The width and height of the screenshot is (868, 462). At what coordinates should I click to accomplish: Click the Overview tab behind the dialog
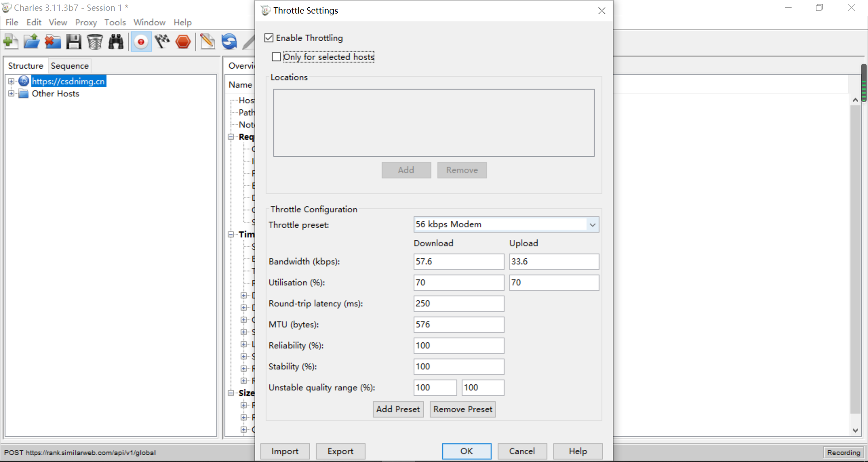241,66
